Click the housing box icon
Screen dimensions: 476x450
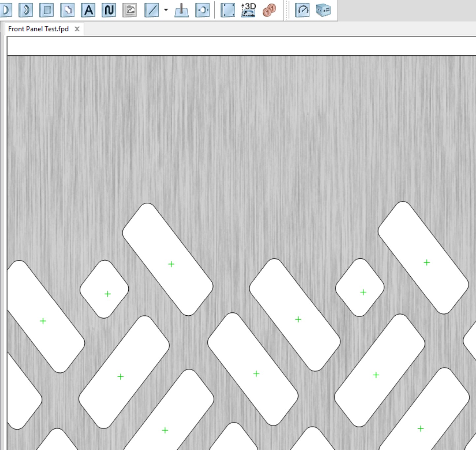(323, 10)
